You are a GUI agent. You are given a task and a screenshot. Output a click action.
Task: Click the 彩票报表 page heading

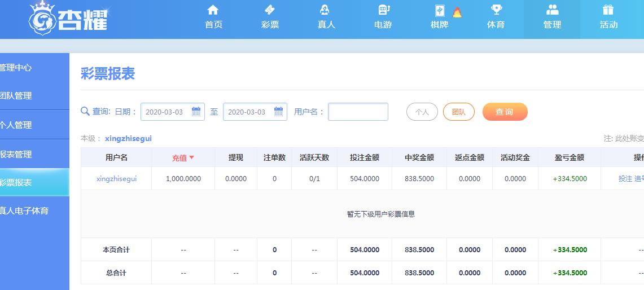click(x=108, y=74)
